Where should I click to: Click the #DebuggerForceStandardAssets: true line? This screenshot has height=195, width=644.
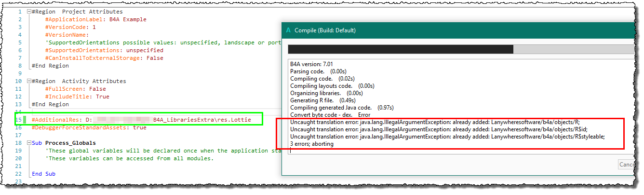point(89,127)
